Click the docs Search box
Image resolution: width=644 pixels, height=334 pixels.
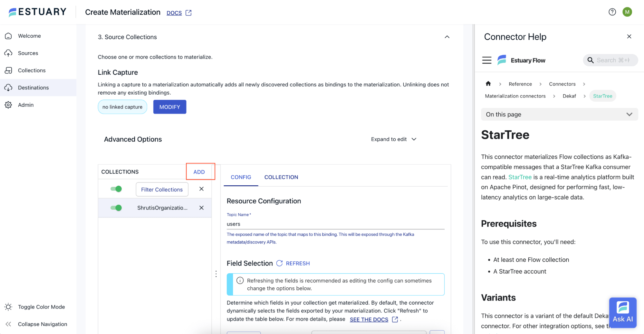coord(610,60)
